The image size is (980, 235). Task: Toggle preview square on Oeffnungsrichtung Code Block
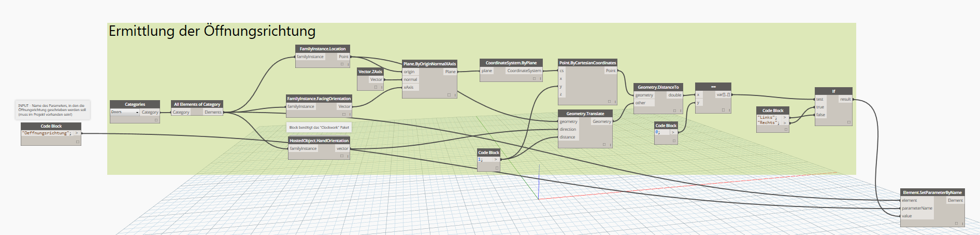[x=78, y=142]
